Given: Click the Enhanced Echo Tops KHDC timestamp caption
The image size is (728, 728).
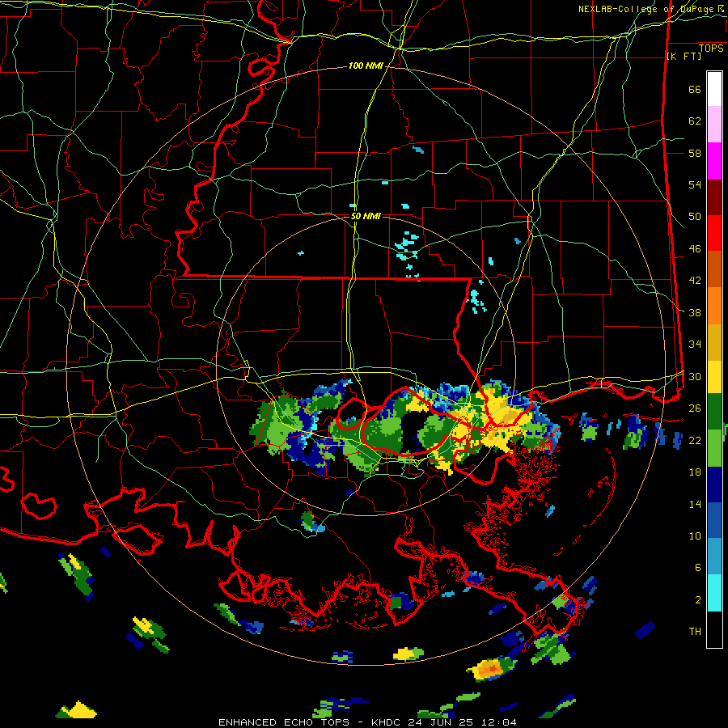Looking at the screenshot, I should [x=367, y=722].
